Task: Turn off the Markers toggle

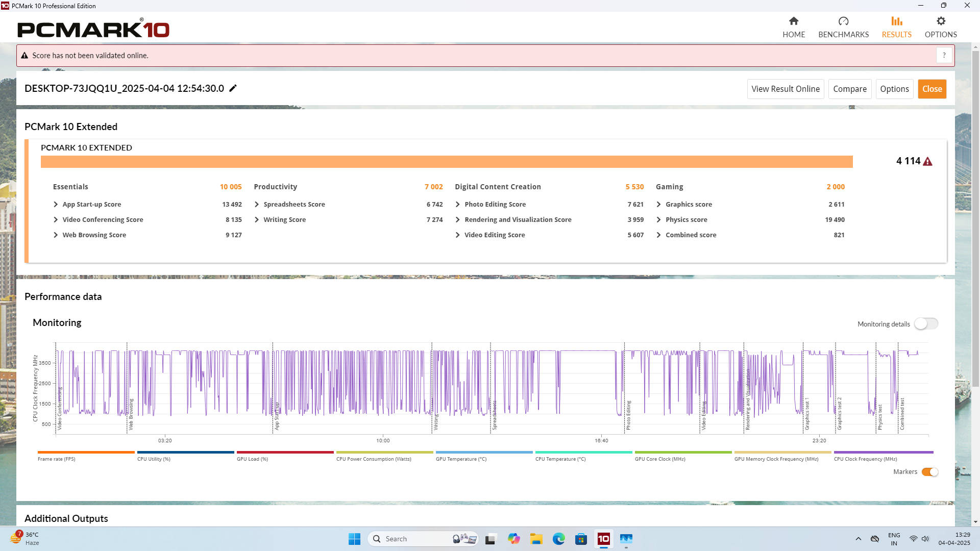Action: (x=930, y=472)
